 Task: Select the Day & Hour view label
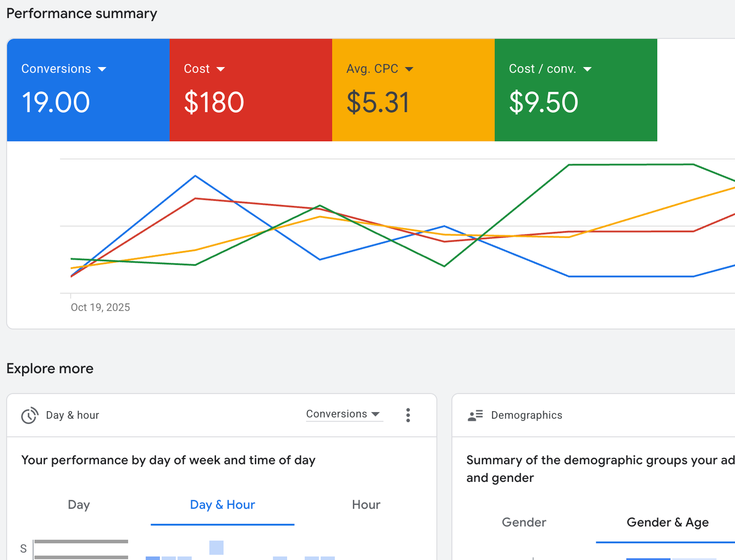tap(222, 504)
